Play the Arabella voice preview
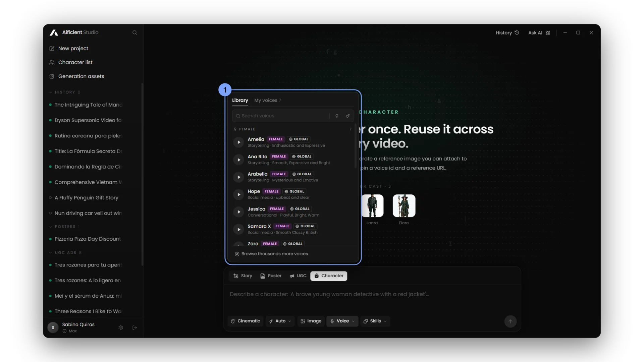The image size is (644, 362). click(238, 177)
